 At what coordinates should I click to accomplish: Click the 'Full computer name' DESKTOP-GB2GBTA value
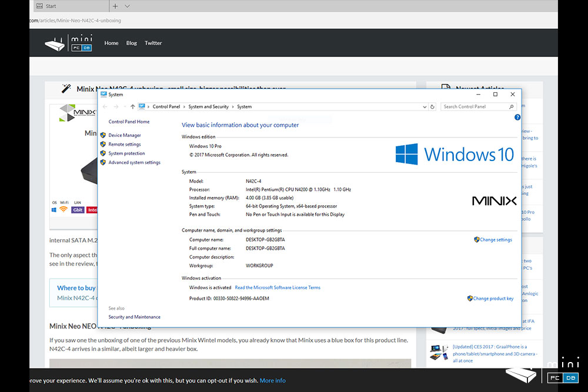[265, 249]
